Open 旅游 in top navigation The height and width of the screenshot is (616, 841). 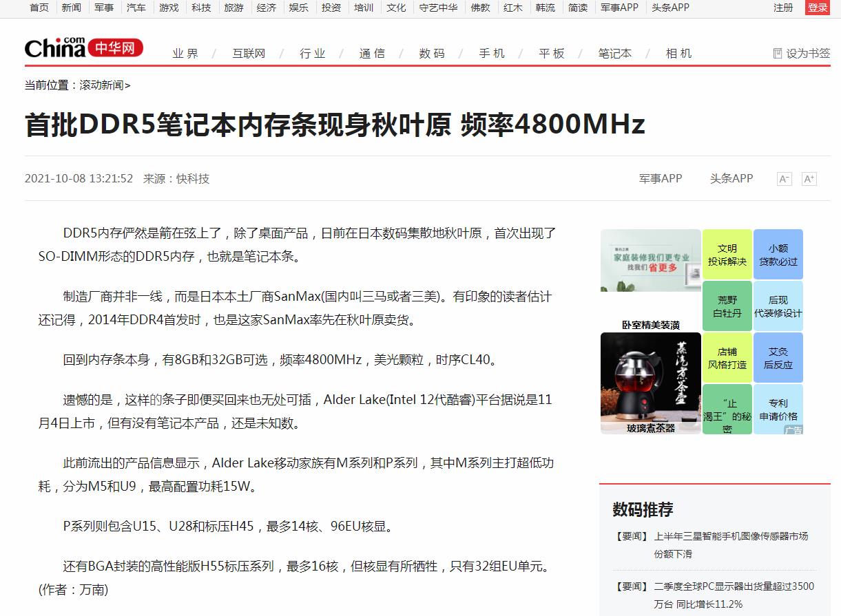pos(233,8)
